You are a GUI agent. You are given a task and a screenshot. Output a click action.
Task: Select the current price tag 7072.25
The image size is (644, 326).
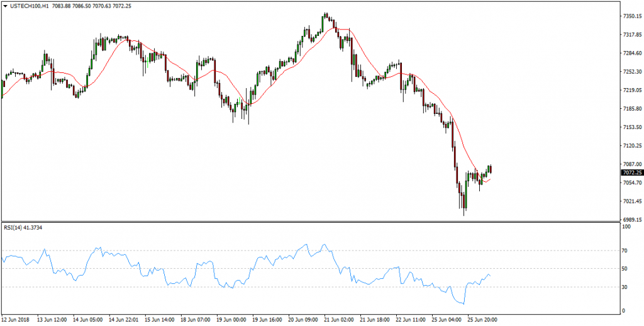click(630, 172)
